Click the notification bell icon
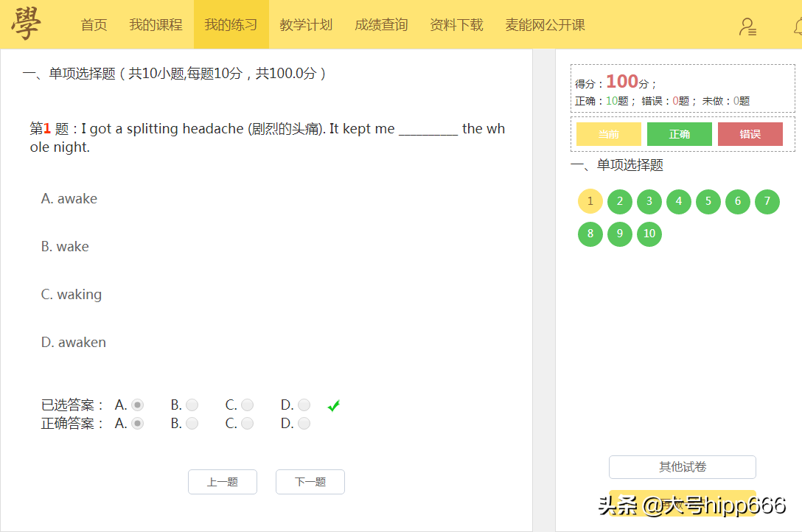 (x=798, y=26)
